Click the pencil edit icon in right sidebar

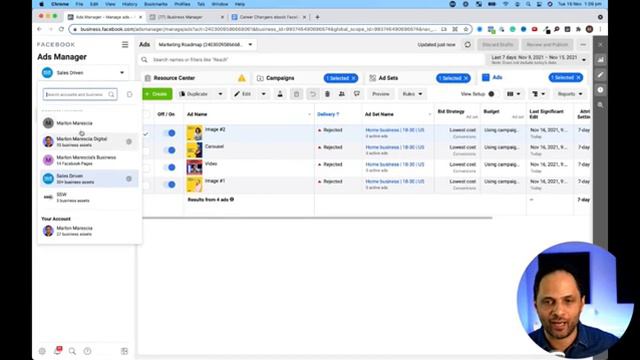click(x=600, y=75)
